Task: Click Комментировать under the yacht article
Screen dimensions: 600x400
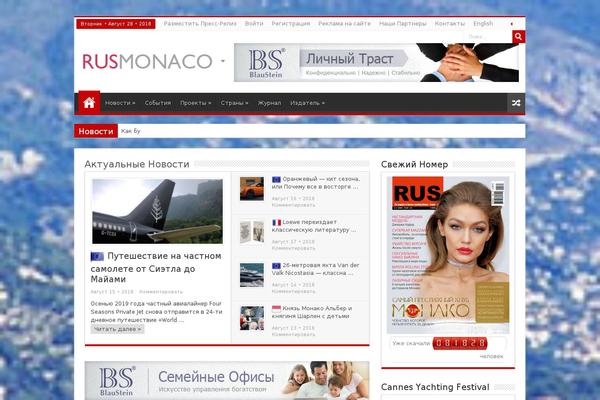Action: (293, 292)
